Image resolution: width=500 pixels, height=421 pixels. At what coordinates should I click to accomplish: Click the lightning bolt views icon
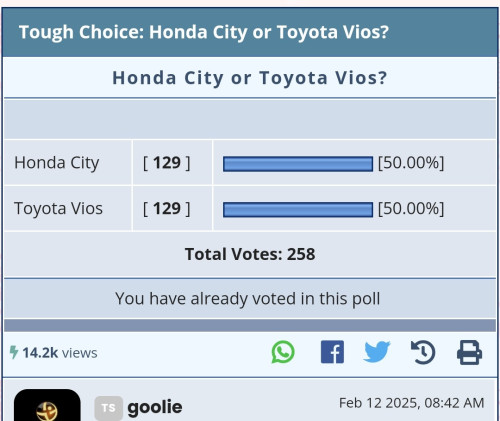coord(14,352)
